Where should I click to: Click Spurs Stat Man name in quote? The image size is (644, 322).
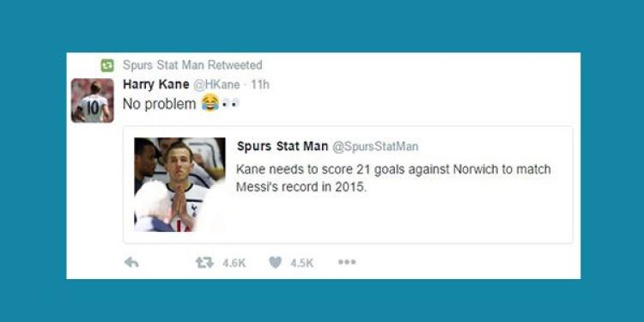point(283,146)
